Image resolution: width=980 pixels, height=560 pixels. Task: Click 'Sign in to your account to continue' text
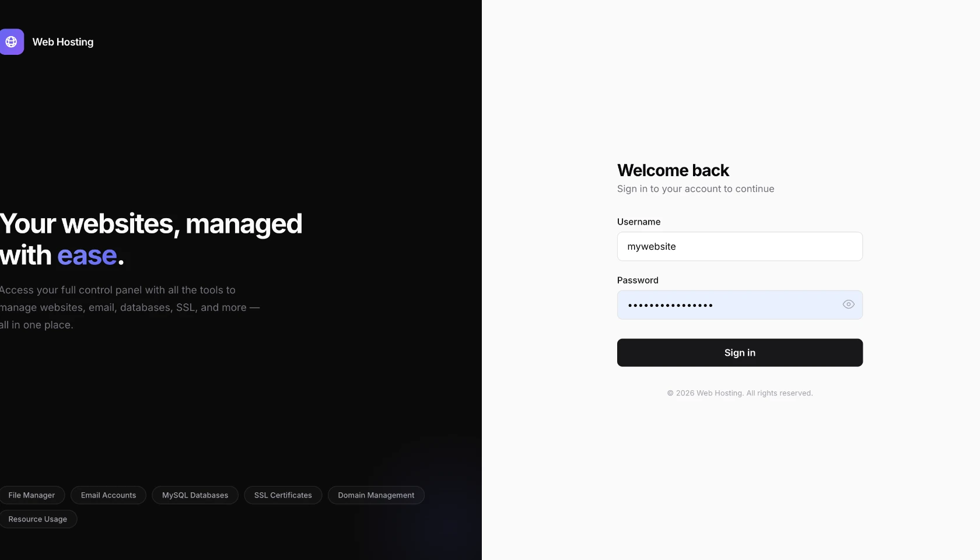coord(696,189)
